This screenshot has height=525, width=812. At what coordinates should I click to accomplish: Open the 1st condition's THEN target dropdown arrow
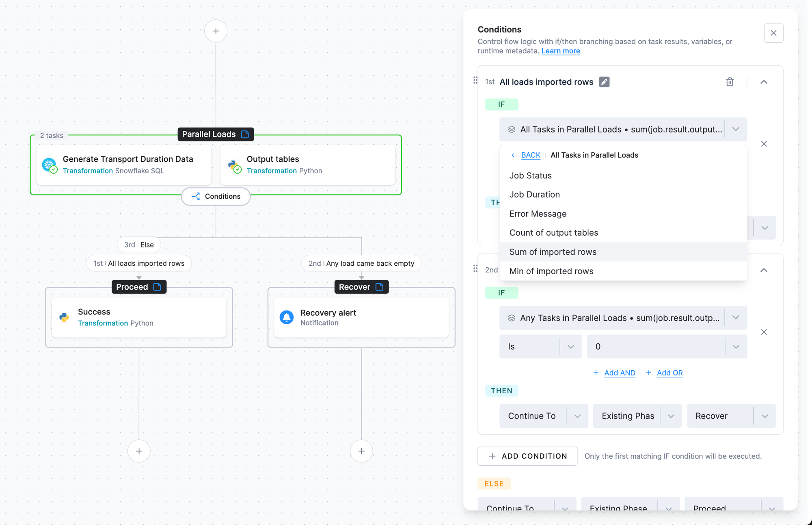pyautogui.click(x=765, y=228)
